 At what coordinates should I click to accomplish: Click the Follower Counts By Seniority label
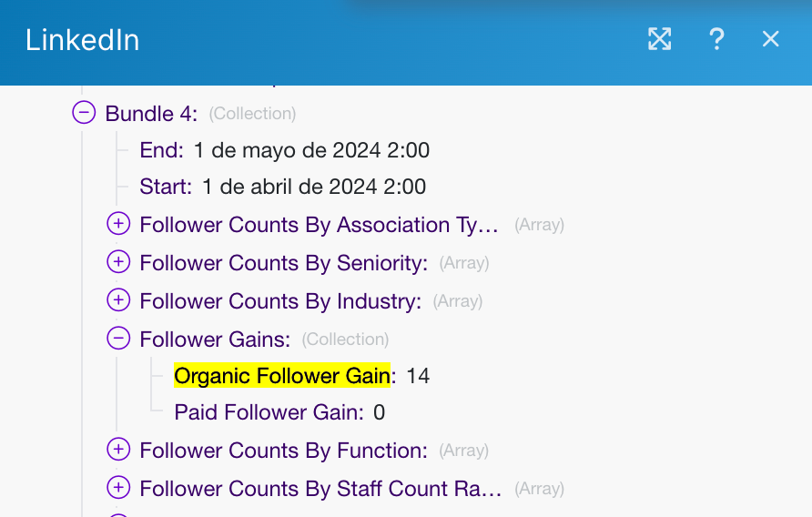pyautogui.click(x=283, y=263)
